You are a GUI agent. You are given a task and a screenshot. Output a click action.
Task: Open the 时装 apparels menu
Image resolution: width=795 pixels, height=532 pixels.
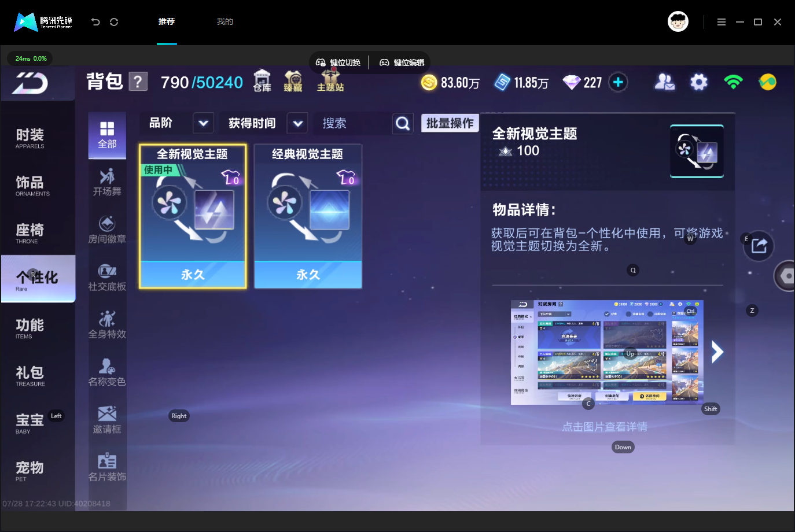coord(38,138)
